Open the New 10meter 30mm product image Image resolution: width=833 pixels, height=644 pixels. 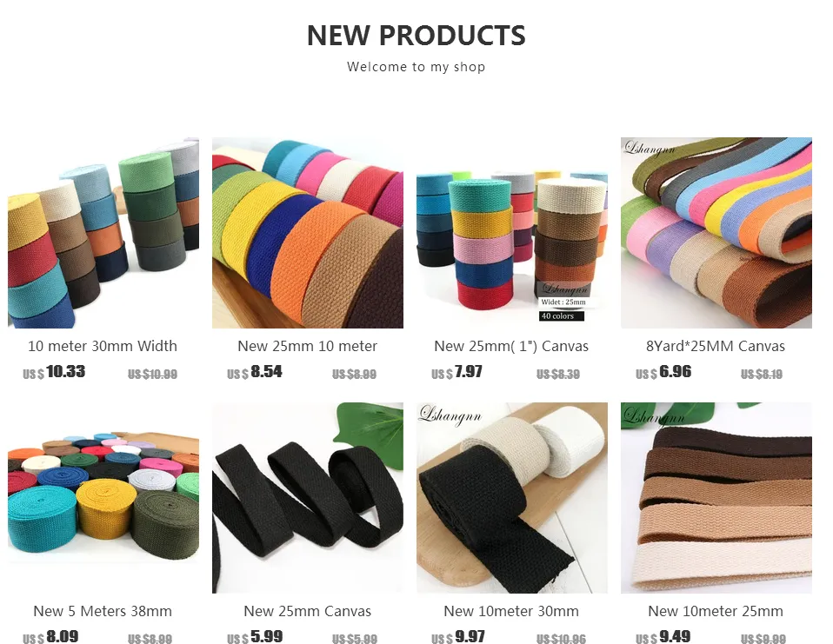(x=511, y=497)
